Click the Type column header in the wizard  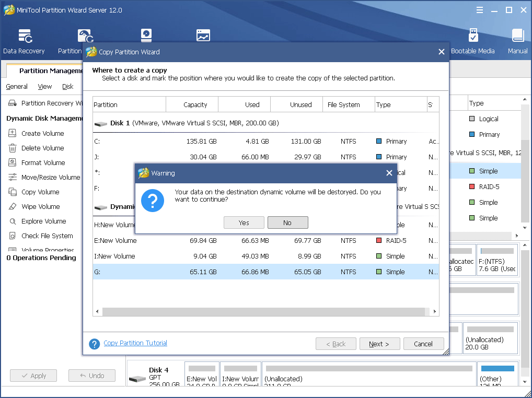(401, 104)
